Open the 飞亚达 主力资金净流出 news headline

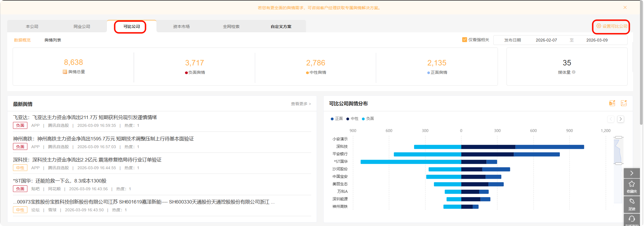click(x=85, y=117)
